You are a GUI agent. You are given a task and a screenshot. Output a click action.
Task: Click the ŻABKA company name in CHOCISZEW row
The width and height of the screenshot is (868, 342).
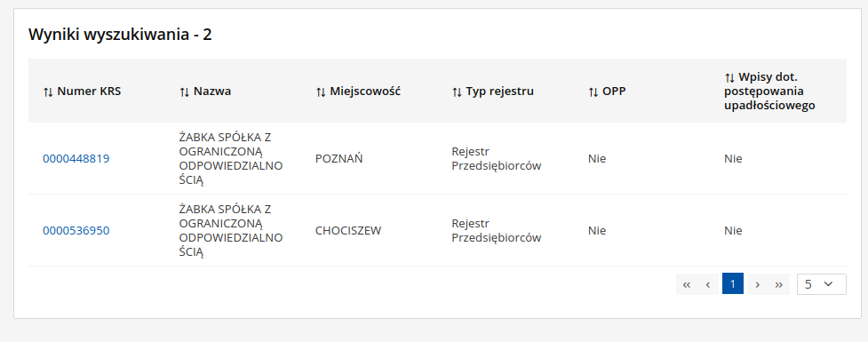pyautogui.click(x=231, y=230)
